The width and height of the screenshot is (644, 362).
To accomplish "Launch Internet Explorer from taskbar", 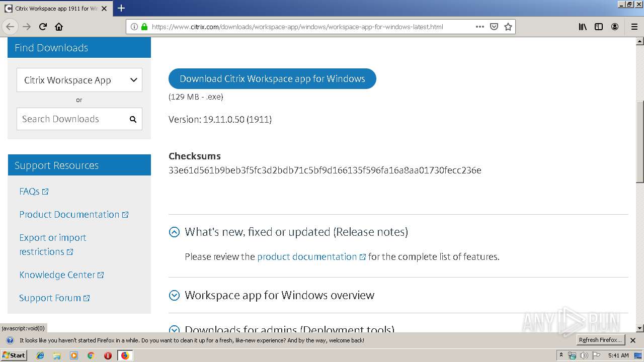I will point(40,355).
